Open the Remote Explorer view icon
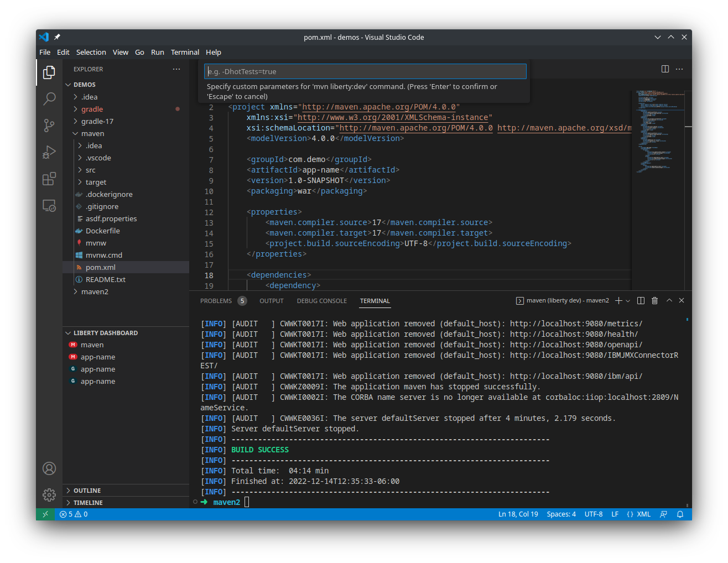This screenshot has height=563, width=728. pyautogui.click(x=49, y=206)
